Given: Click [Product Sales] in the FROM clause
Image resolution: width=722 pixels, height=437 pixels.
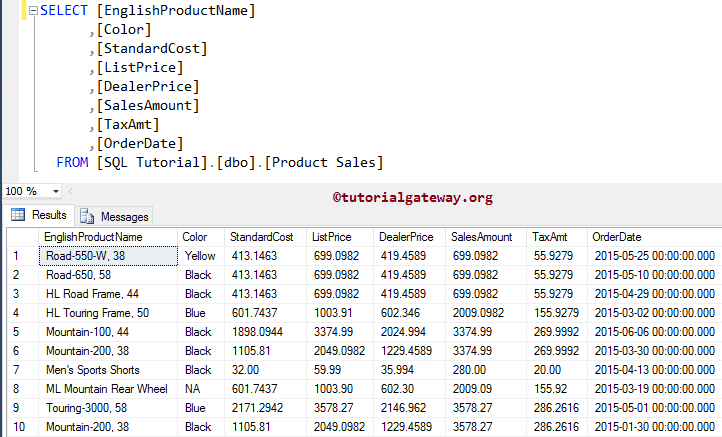Looking at the screenshot, I should pos(324,163).
